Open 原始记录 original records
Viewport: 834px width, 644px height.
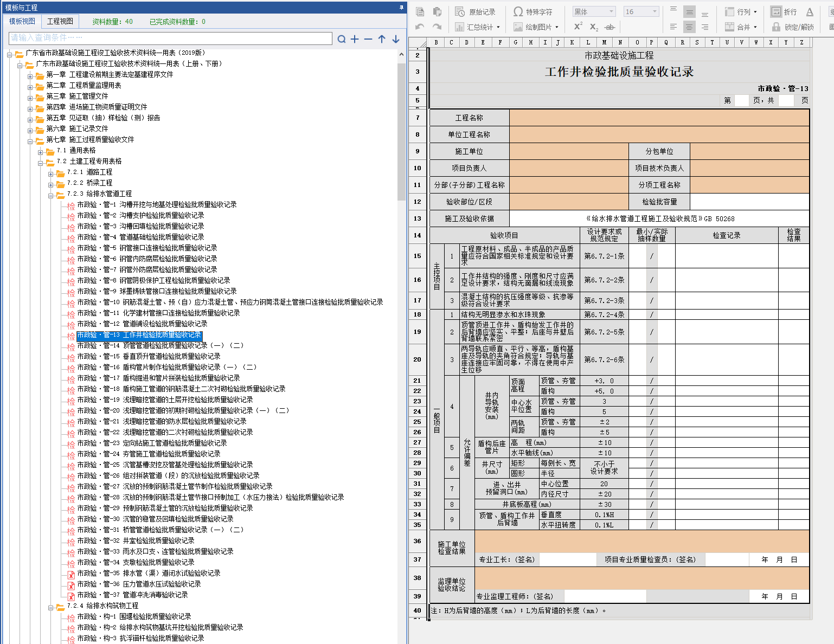coord(475,11)
